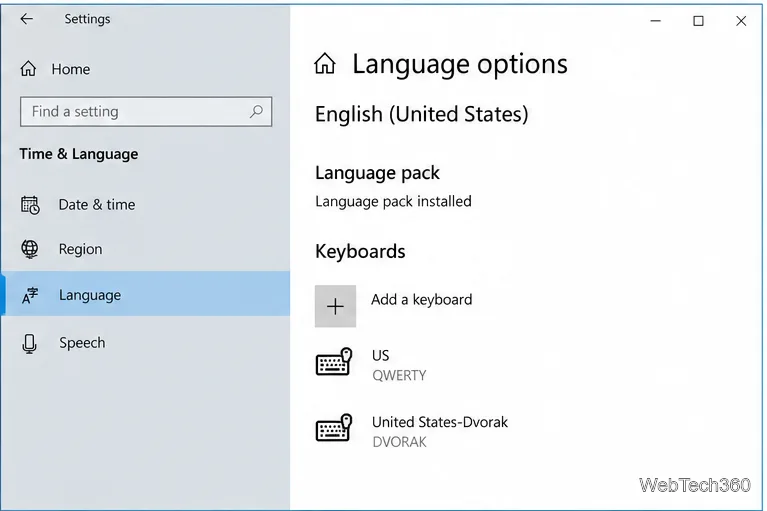Click the Region globe icon
Image resolution: width=767 pixels, height=511 pixels.
click(x=29, y=249)
